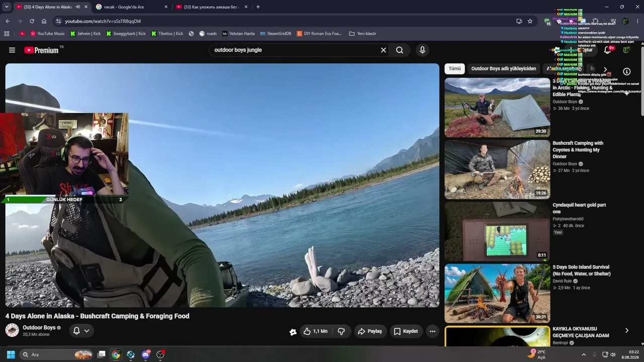Click the main video player

click(x=222, y=185)
